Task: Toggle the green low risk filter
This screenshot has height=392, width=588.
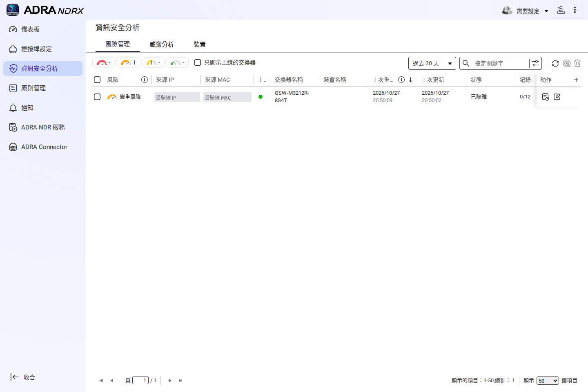Action: coord(177,62)
